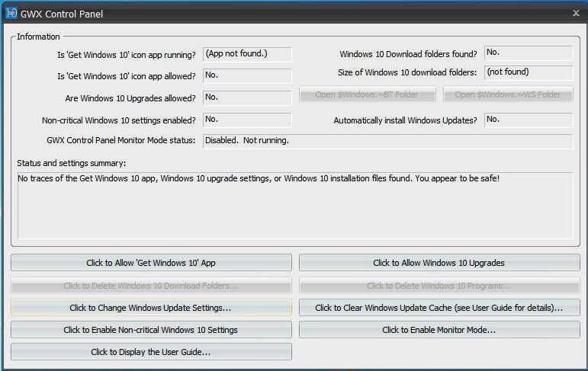Viewport: 588px width, 371px height.
Task: Click 'Automatically install Windows Updates?' label
Action: pos(406,120)
